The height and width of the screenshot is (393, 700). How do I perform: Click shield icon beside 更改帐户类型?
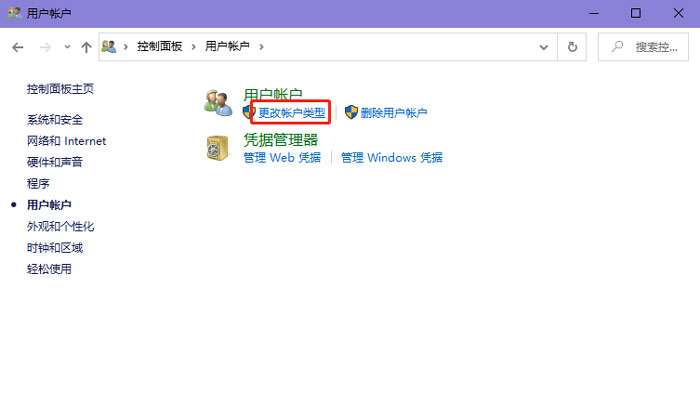click(249, 112)
